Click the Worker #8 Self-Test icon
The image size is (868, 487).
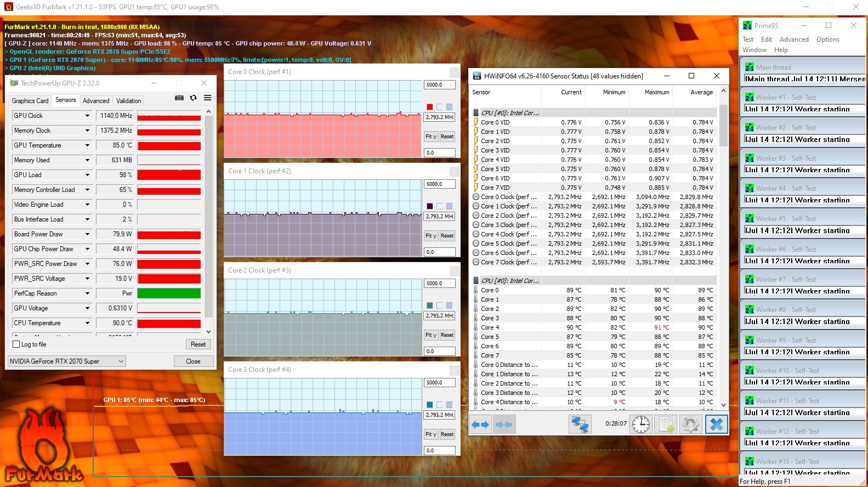click(750, 309)
